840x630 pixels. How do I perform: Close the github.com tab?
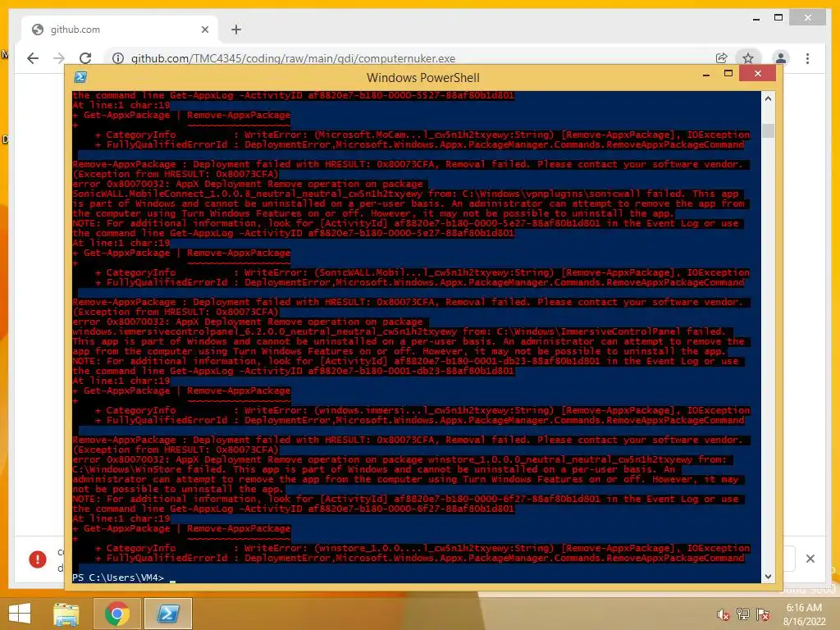coord(204,30)
